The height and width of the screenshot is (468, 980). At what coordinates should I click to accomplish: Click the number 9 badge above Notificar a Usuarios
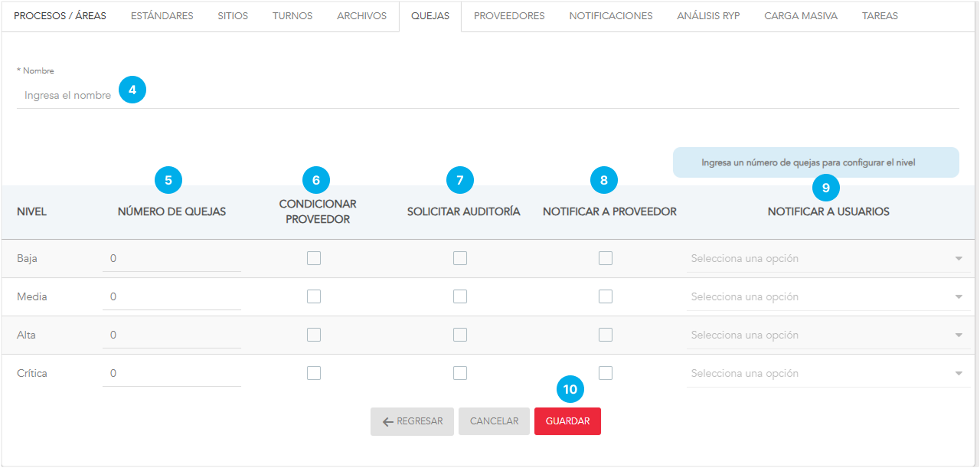(825, 188)
